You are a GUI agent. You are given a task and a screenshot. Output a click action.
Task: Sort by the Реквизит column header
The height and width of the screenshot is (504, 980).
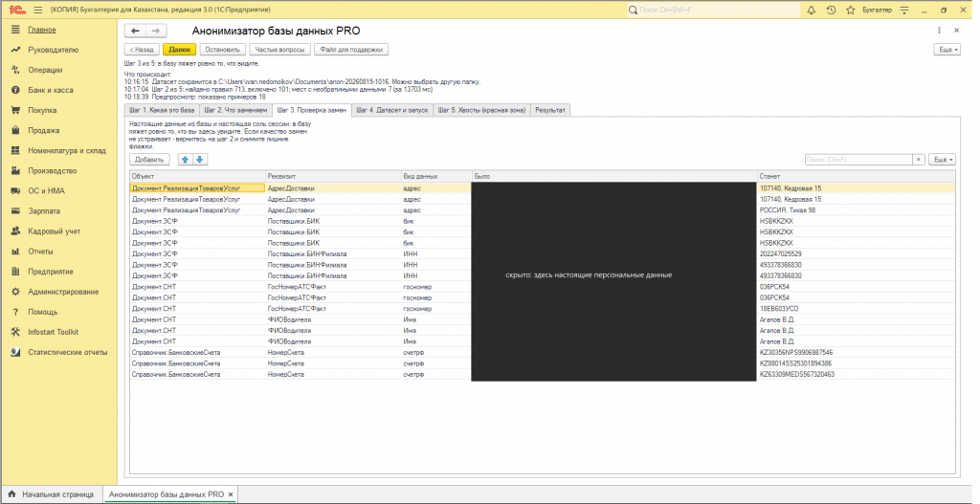point(333,176)
